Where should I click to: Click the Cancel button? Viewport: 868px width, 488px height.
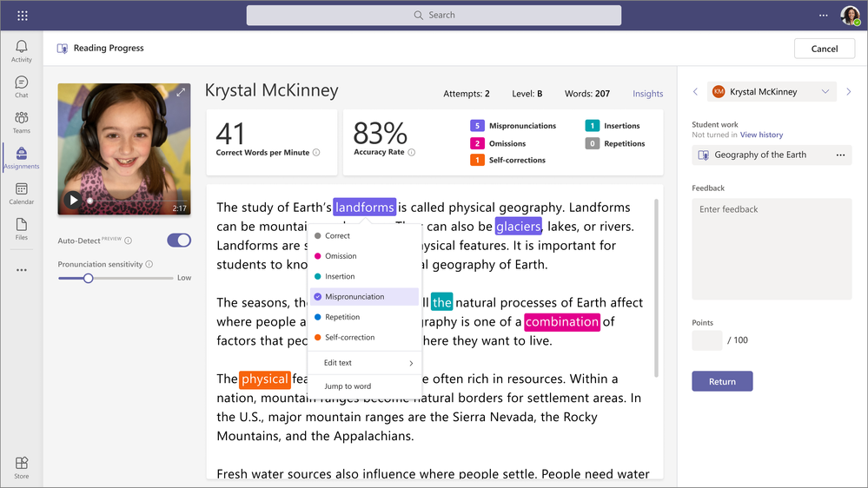(825, 49)
